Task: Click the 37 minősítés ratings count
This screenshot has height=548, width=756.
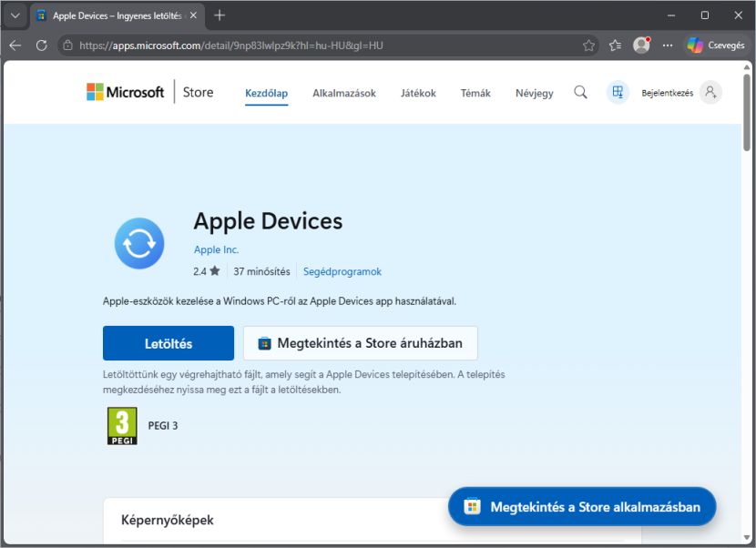Action: (x=261, y=271)
